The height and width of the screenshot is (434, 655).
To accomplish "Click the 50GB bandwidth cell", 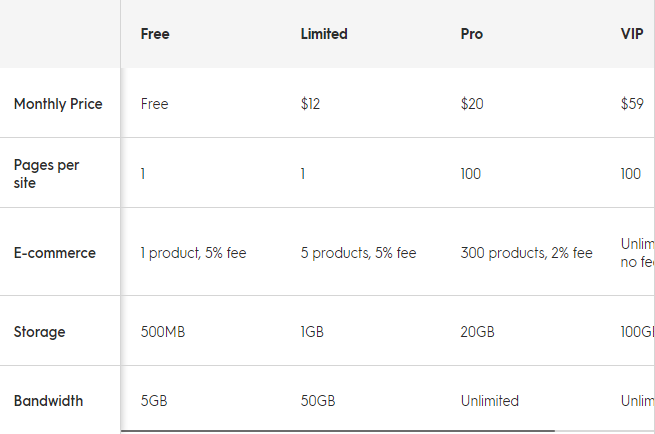I will point(318,401).
